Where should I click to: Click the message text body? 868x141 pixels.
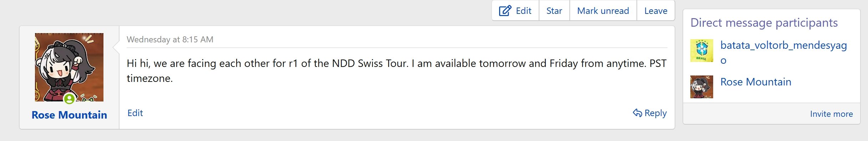click(x=396, y=70)
